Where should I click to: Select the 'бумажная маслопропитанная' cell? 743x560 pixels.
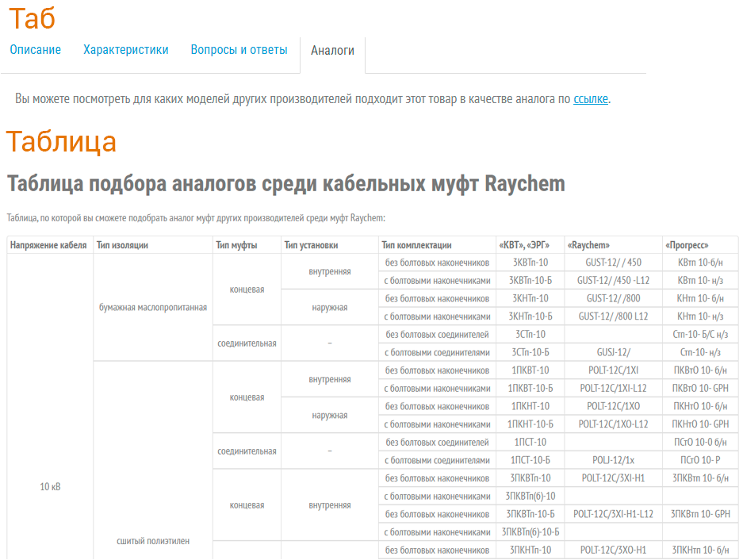point(153,307)
